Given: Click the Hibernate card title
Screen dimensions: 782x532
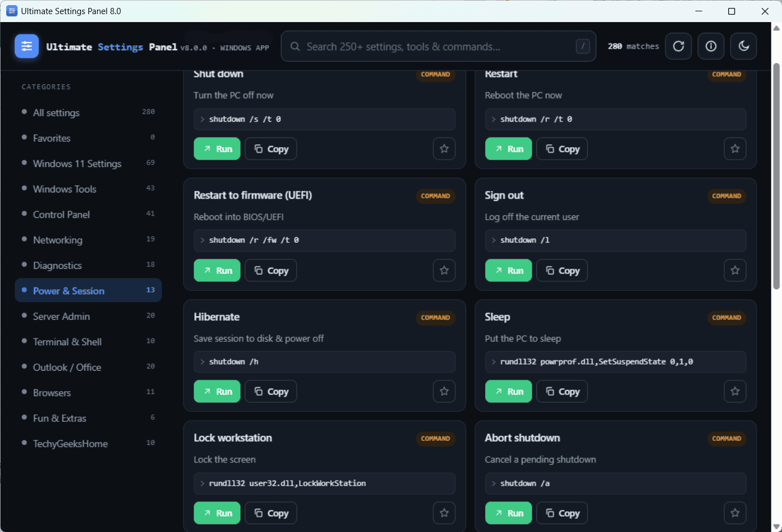Looking at the screenshot, I should (216, 317).
